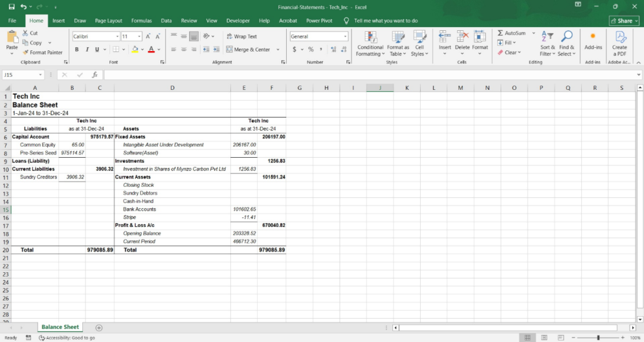Open Find & Select magnifier
This screenshot has height=342, width=644.
(567, 43)
